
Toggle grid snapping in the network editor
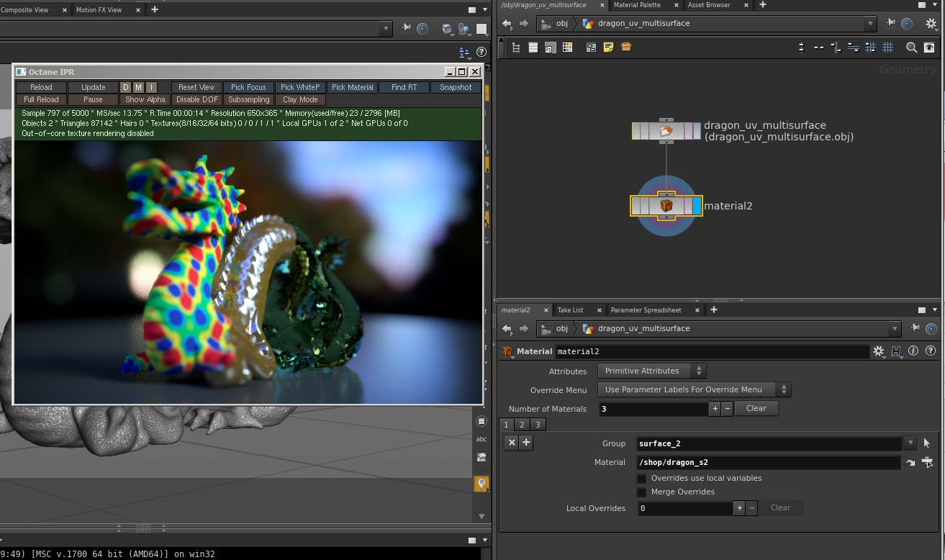coord(888,48)
